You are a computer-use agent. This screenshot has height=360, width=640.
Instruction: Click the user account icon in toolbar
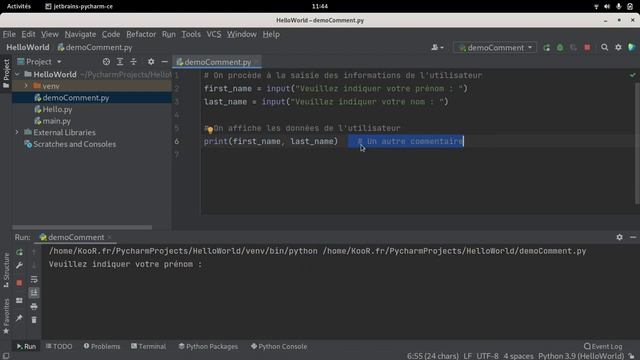[437, 48]
